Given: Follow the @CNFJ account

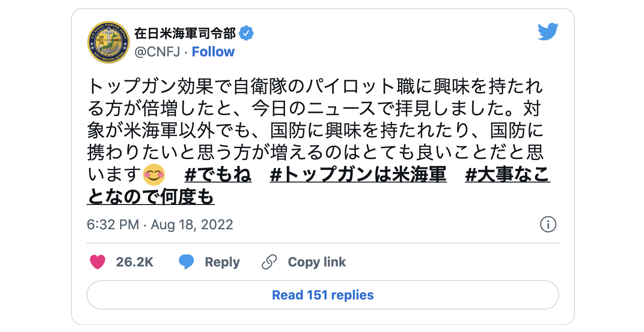Looking at the screenshot, I should tap(213, 52).
